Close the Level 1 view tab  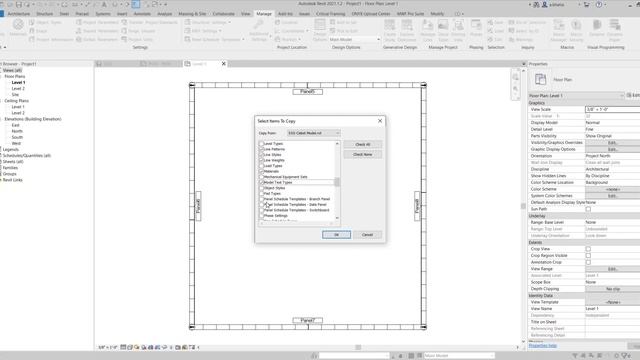224,64
